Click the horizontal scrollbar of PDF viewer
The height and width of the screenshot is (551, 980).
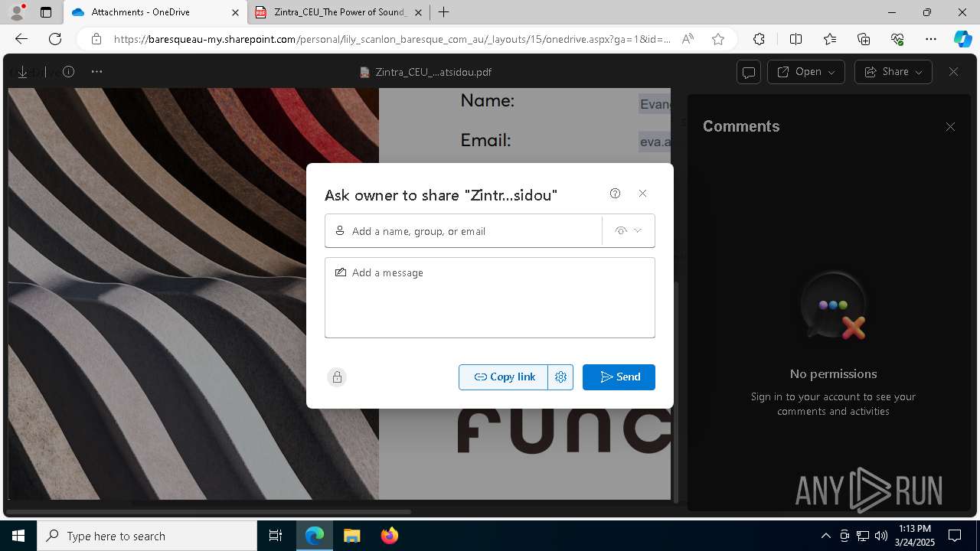point(209,511)
